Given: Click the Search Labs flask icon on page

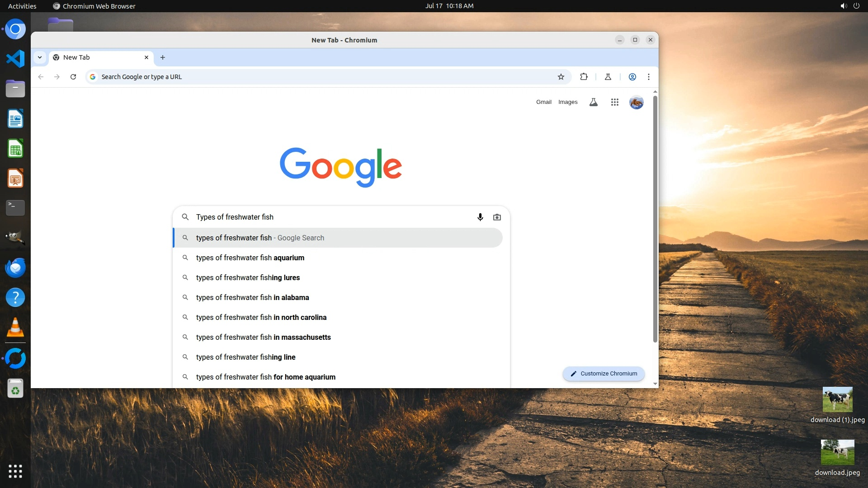Looking at the screenshot, I should point(594,102).
